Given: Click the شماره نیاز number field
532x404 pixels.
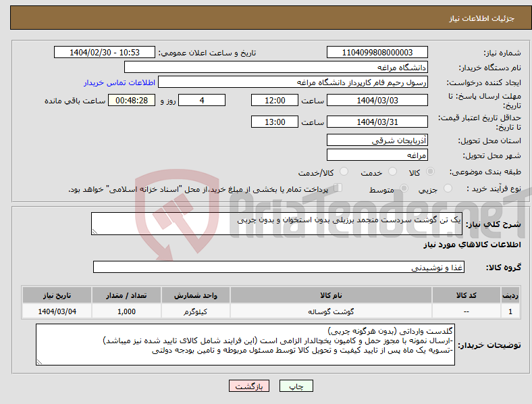Looking at the screenshot, I should pyautogui.click(x=377, y=52).
